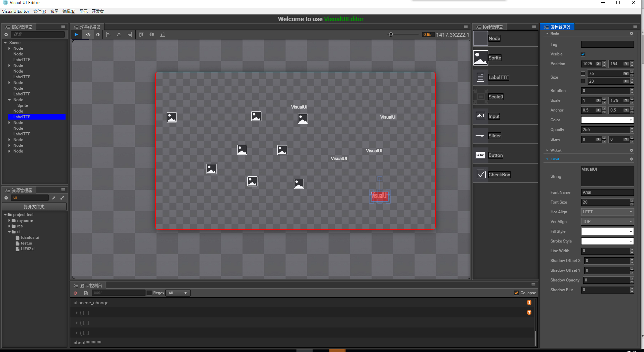
Task: Open the console log file icon
Action: 86,293
